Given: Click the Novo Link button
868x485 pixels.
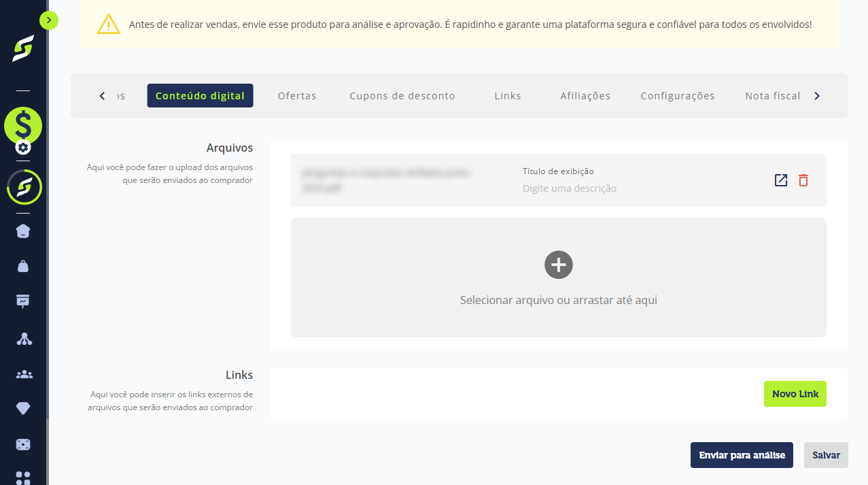Looking at the screenshot, I should pos(795,394).
